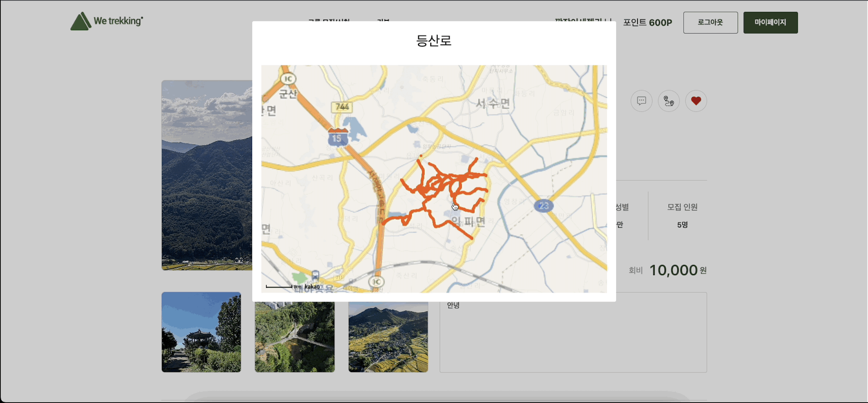The height and width of the screenshot is (403, 868).
Task: Click the route 744 marker on the map
Action: 341,106
